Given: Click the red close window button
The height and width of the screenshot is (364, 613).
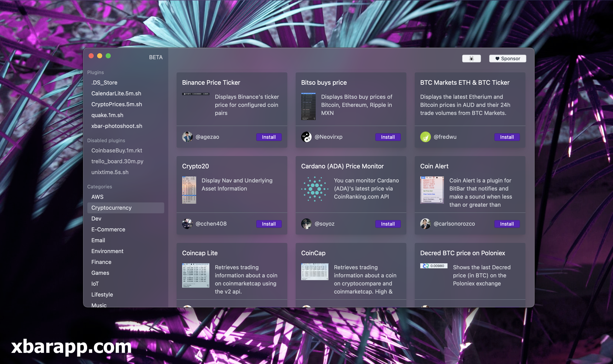Looking at the screenshot, I should 91,56.
